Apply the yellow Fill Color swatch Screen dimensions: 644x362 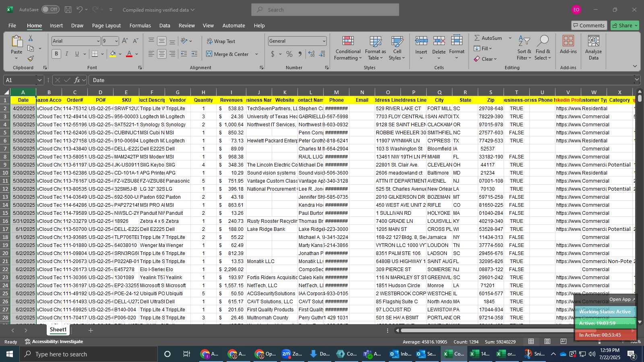coord(113,54)
